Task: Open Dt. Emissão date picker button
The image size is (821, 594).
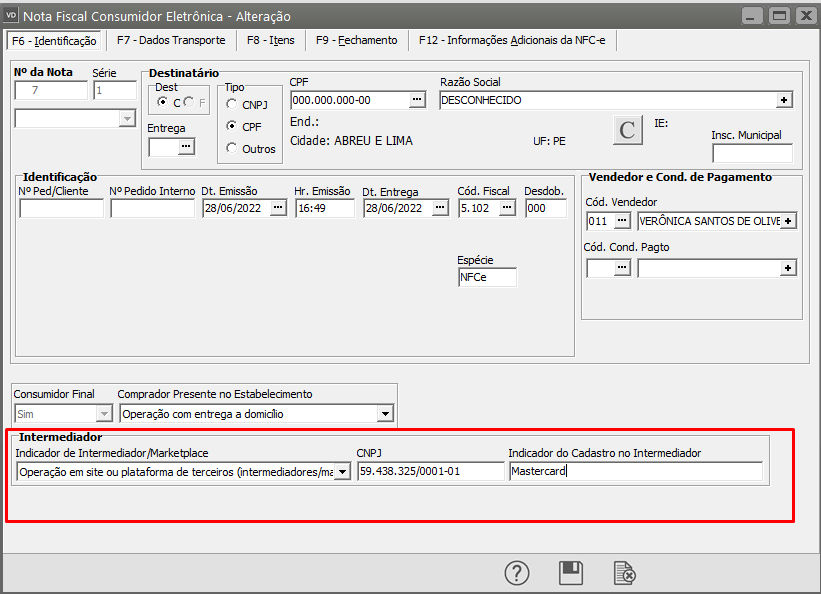Action: click(278, 208)
